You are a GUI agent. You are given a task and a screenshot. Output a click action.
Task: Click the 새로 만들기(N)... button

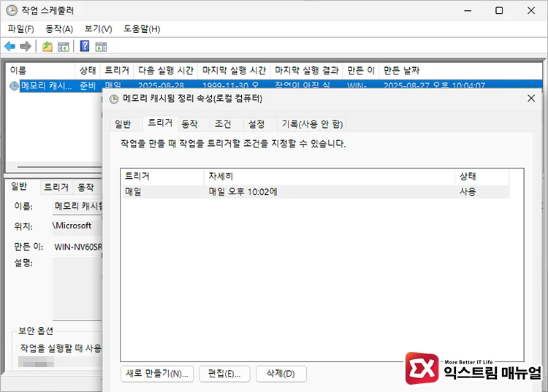coord(157,374)
